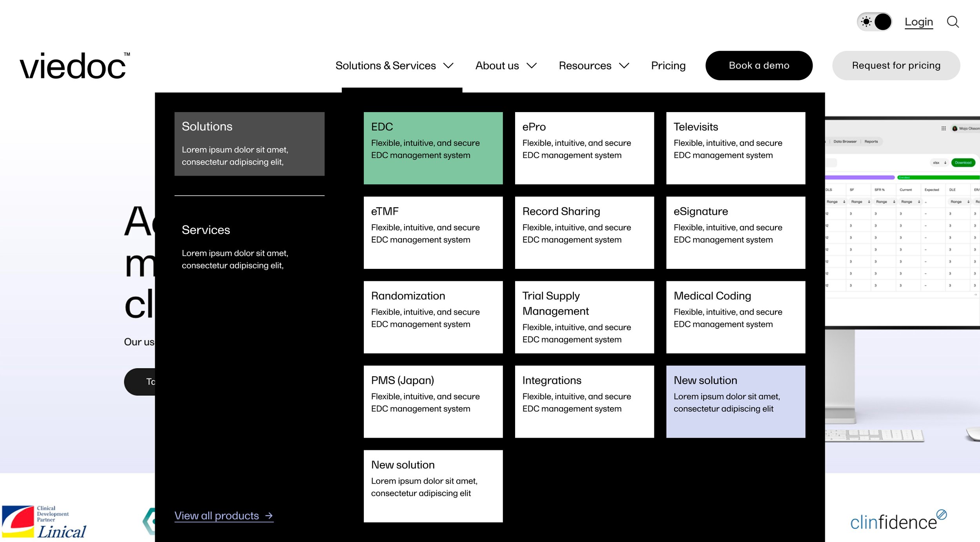Open the lavender New solution card
Viewport: 980px width, 542px height.
pyautogui.click(x=735, y=401)
